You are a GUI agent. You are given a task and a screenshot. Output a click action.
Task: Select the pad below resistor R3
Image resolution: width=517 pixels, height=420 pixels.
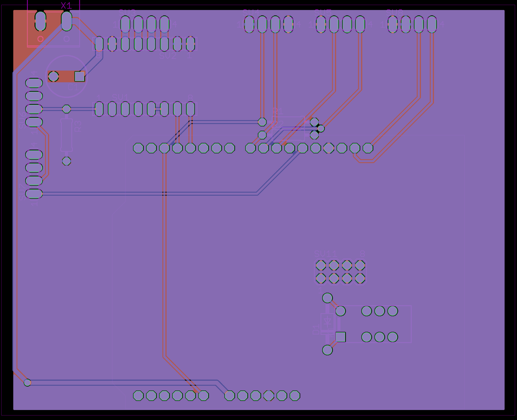[x=67, y=161]
